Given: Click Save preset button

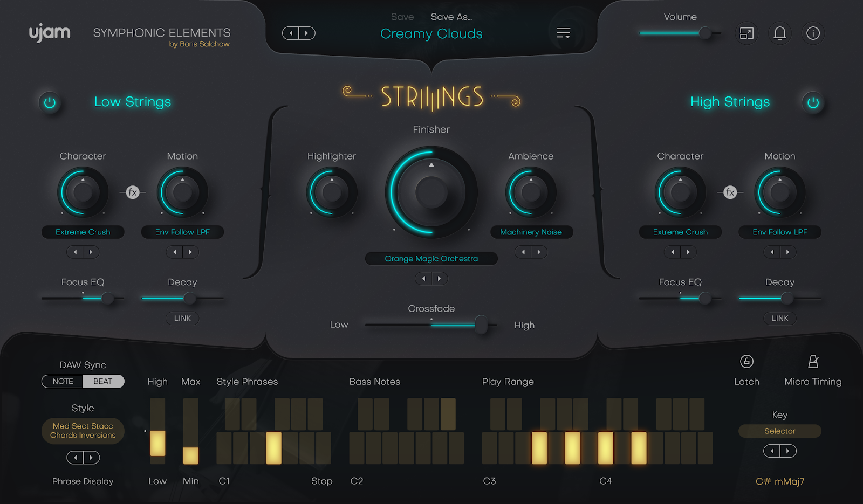Looking at the screenshot, I should [x=402, y=17].
